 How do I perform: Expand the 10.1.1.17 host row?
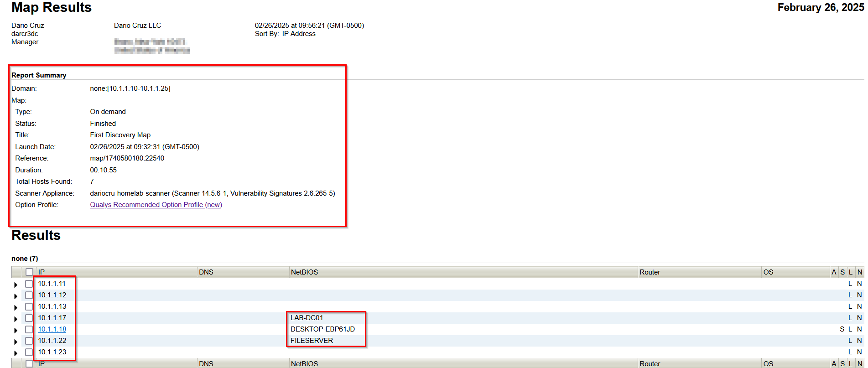click(16, 319)
